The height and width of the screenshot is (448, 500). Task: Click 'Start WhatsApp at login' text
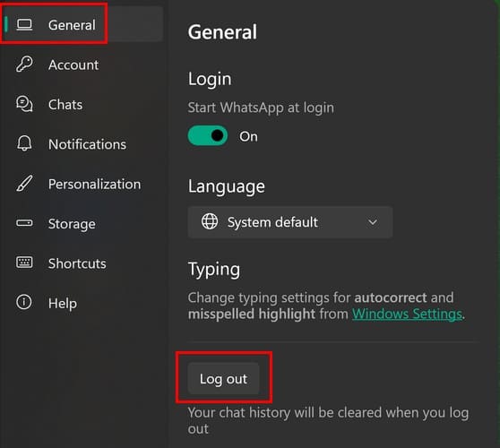coord(261,108)
